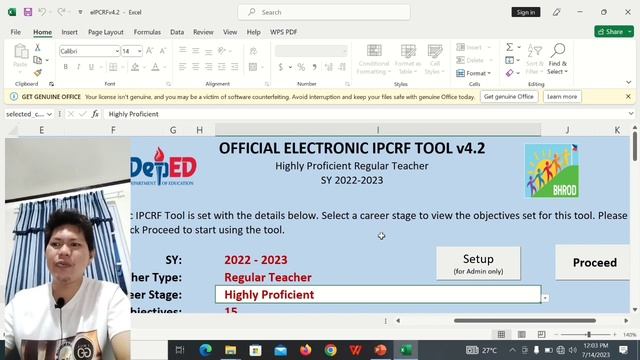Image resolution: width=640 pixels, height=360 pixels.
Task: Open the Career Stage dropdown arrow
Action: [545, 298]
